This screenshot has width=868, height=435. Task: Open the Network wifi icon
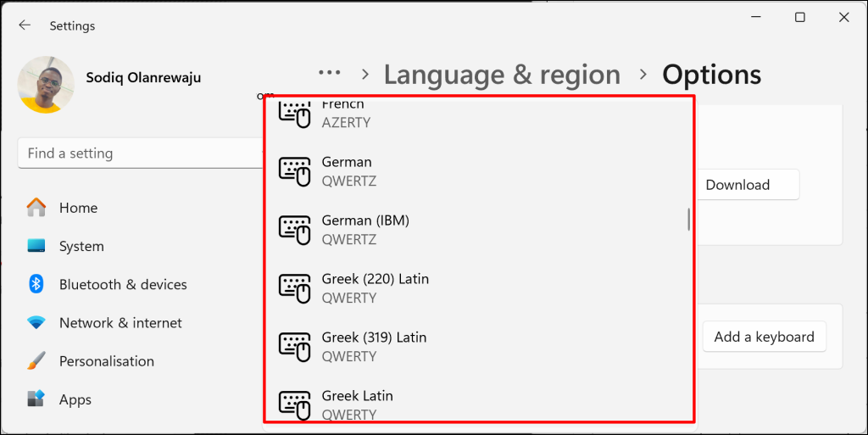coord(36,323)
